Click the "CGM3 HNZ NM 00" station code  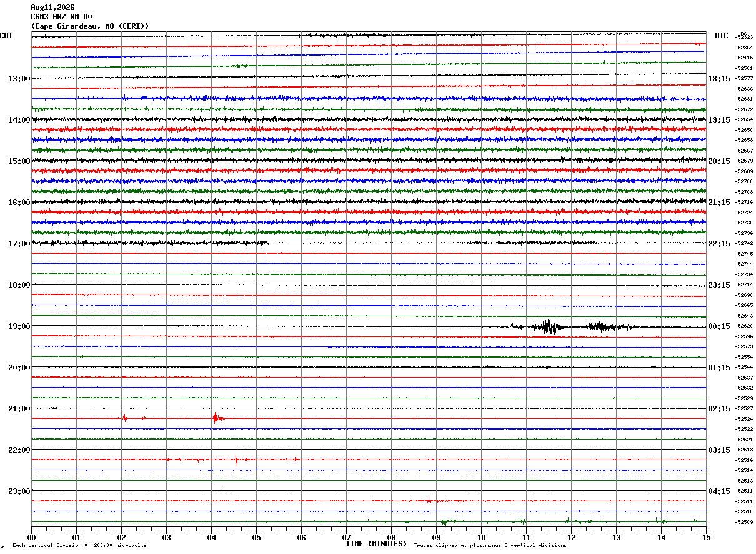tap(61, 17)
